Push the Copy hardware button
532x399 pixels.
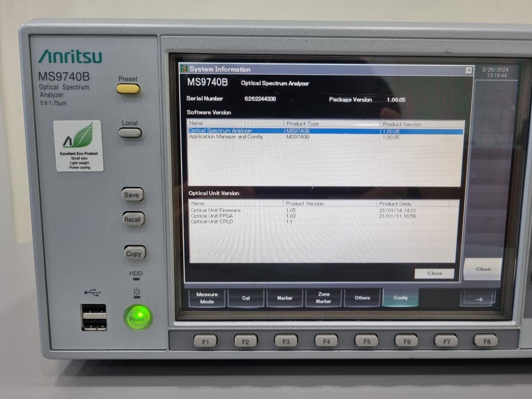click(x=135, y=253)
